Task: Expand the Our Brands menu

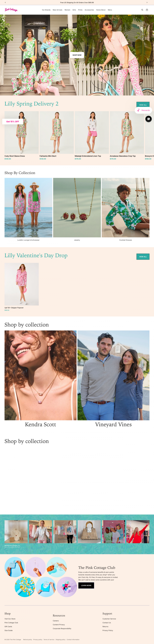Action: (46, 10)
